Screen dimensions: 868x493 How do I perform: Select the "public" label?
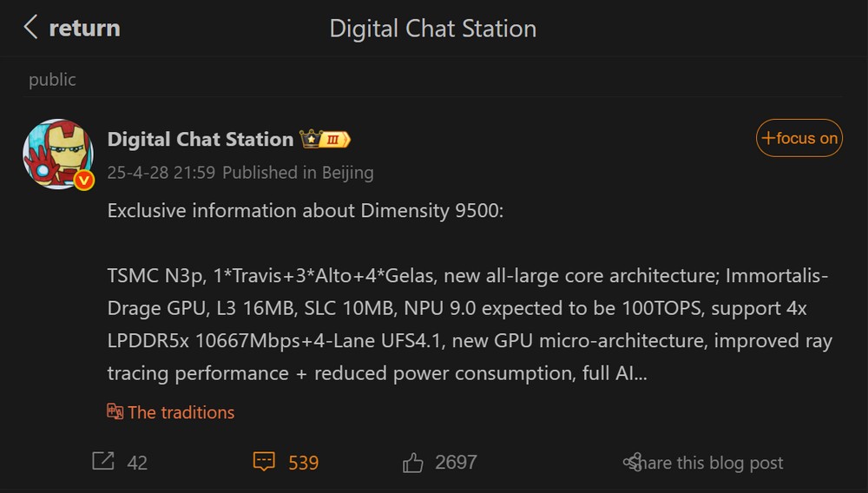(x=52, y=80)
